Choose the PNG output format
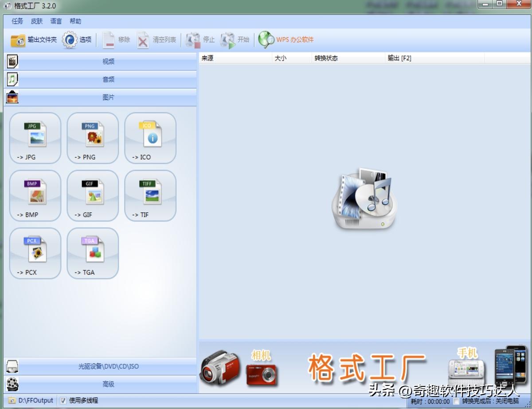Image resolution: width=532 pixels, height=409 pixels. [92, 138]
